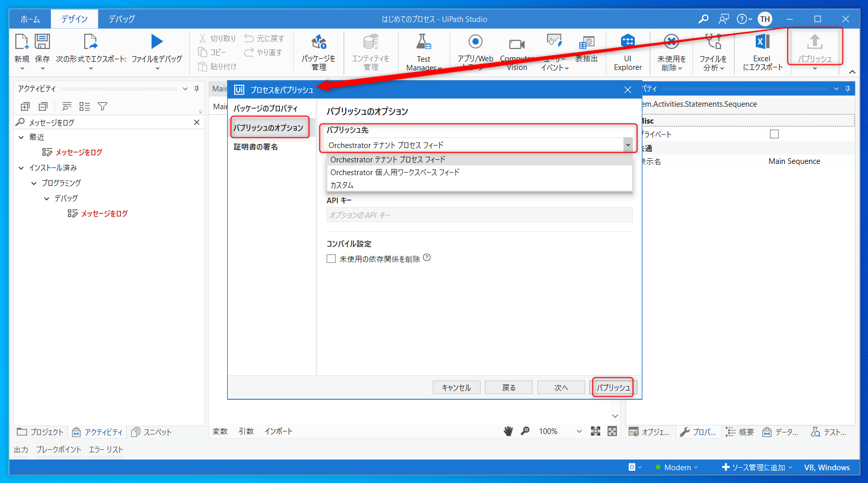Click Analyze File (ファイルを分析) icon
The height and width of the screenshot is (483, 868).
713,42
